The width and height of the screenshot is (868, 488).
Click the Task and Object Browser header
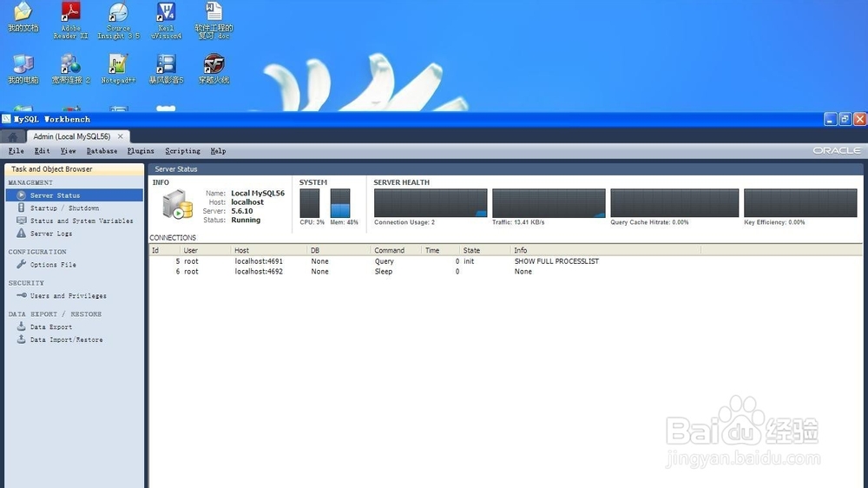pyautogui.click(x=74, y=169)
